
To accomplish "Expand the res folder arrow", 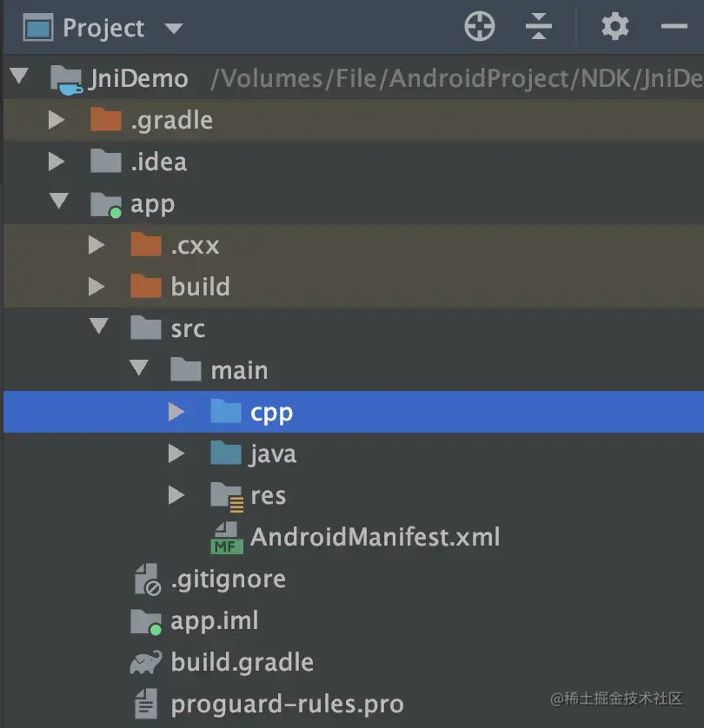I will point(176,495).
